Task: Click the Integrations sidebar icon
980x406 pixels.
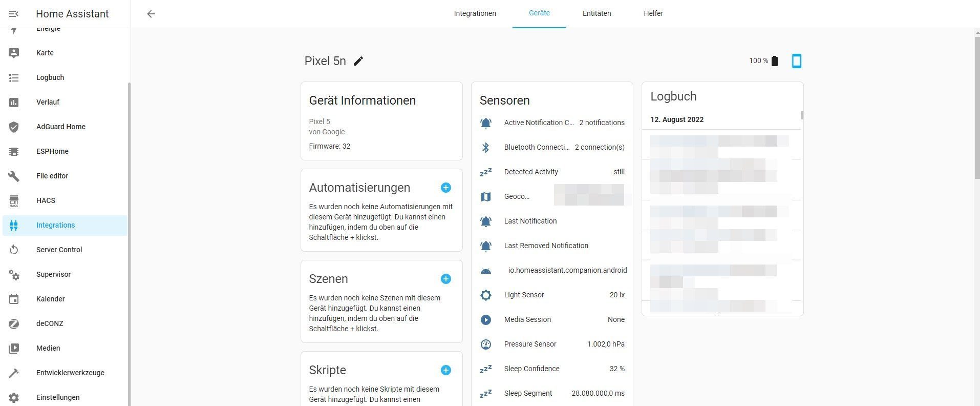Action: [x=14, y=225]
